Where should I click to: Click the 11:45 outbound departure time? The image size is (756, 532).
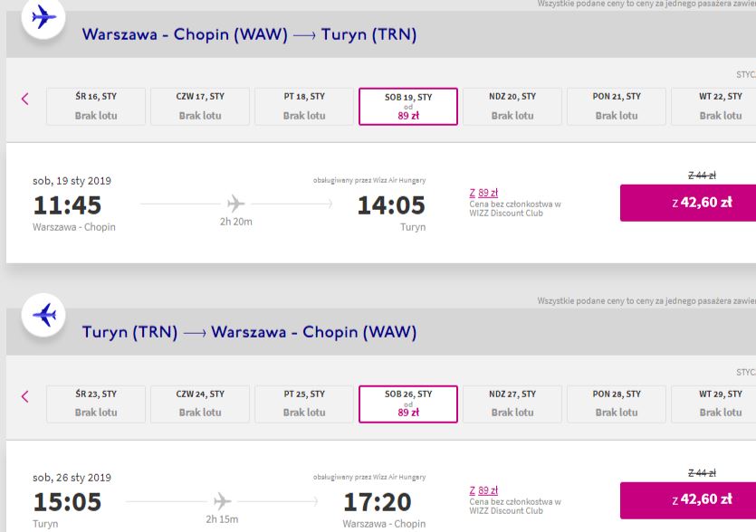click(67, 205)
